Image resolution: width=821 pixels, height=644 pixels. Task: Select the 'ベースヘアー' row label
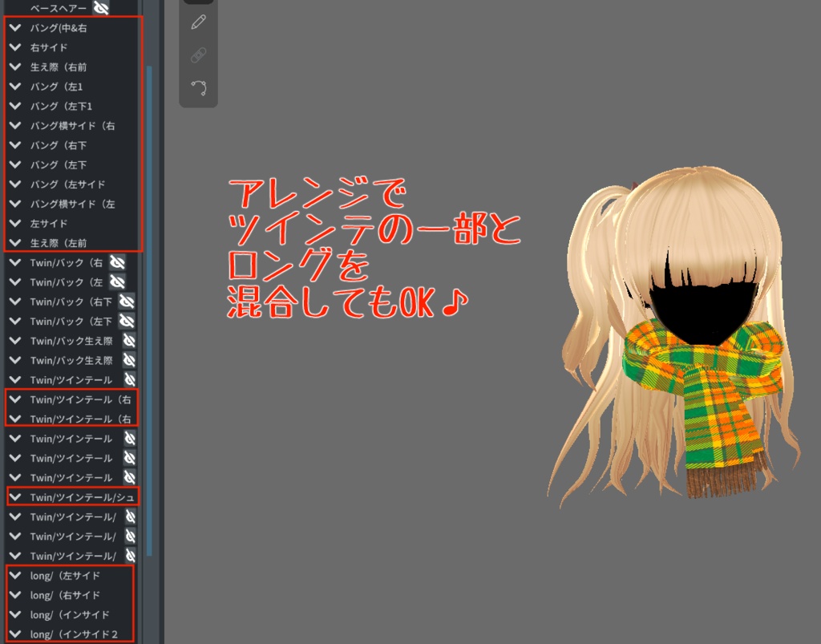[x=58, y=8]
